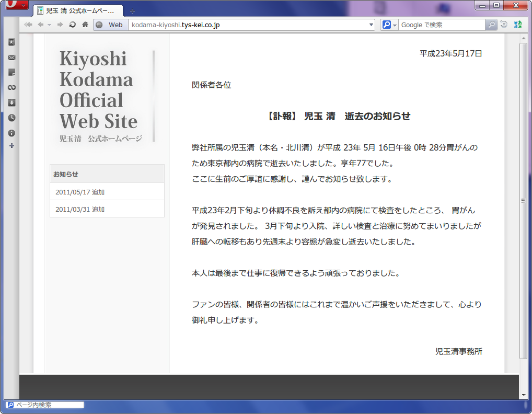Click the scrollbar up arrow

[524, 38]
